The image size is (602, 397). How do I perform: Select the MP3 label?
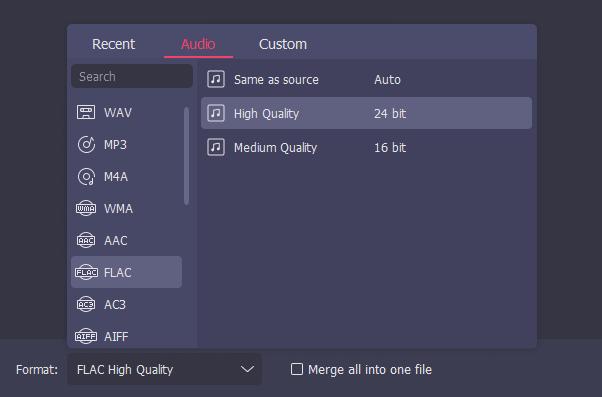coord(115,145)
